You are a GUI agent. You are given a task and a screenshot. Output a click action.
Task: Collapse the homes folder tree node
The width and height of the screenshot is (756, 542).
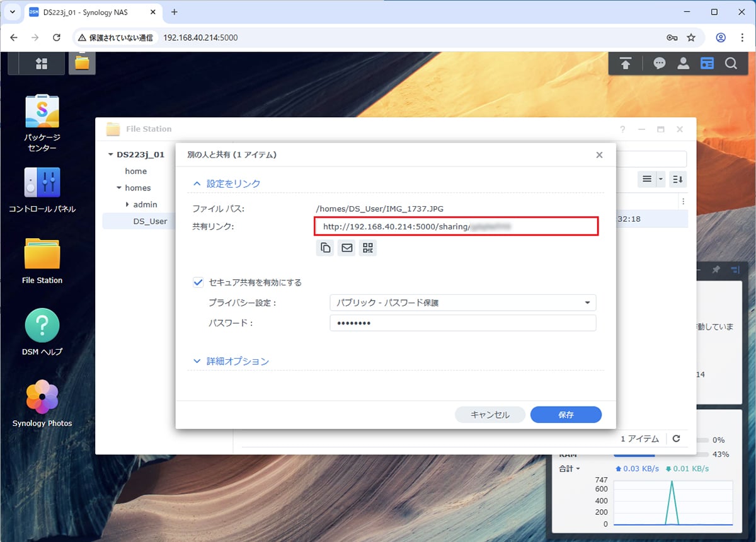click(119, 188)
